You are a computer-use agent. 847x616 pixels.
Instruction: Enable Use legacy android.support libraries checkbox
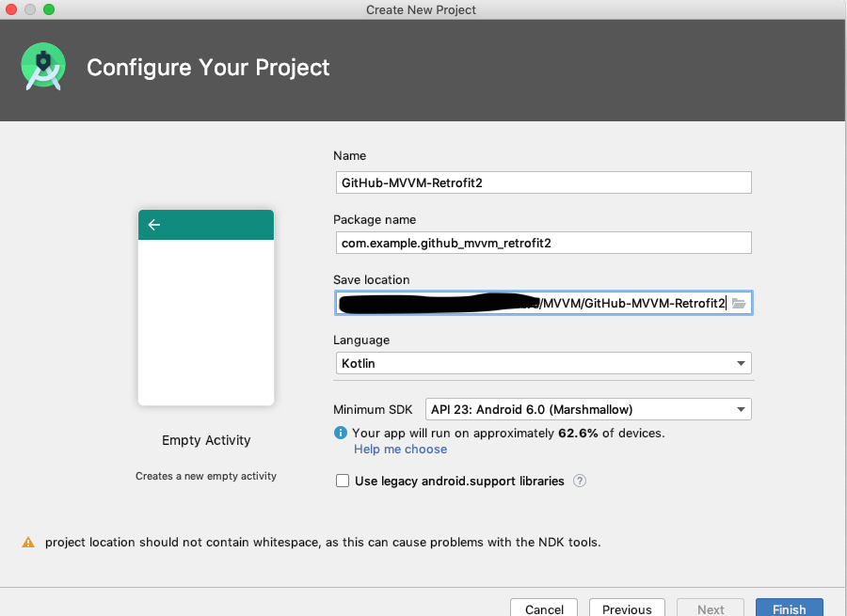[x=343, y=481]
